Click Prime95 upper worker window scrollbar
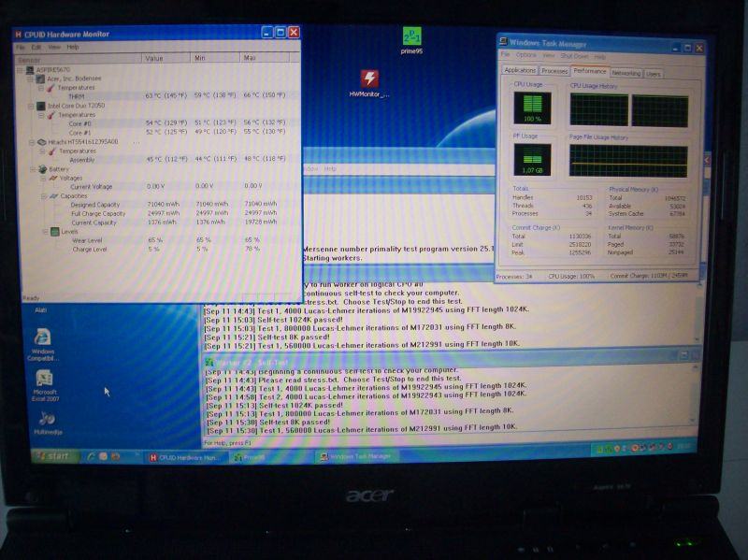This screenshot has width=748, height=560. 698,312
